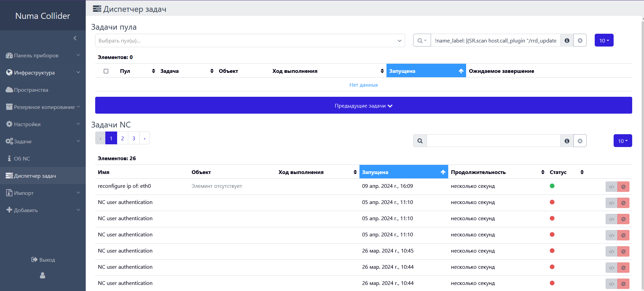644x291 pixels.
Task: Go to next page of NC tasks
Action: pos(144,138)
